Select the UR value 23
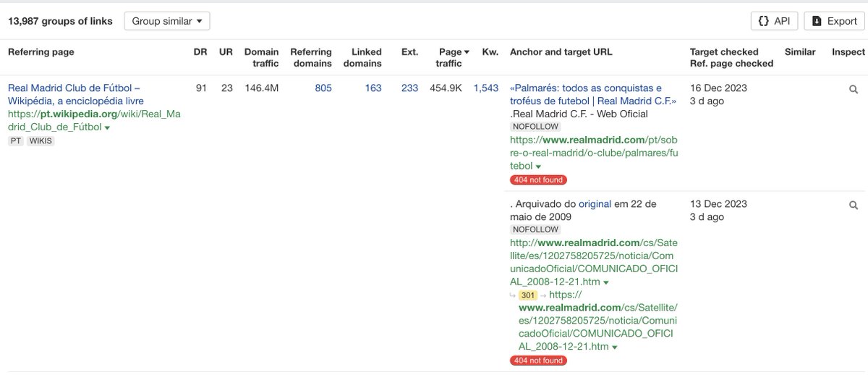The image size is (868, 375). tap(227, 88)
